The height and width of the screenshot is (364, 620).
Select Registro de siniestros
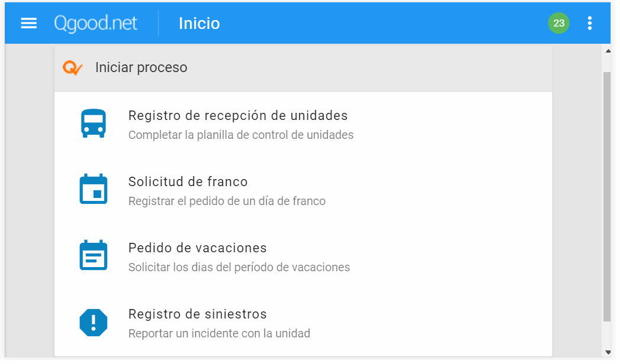click(198, 314)
